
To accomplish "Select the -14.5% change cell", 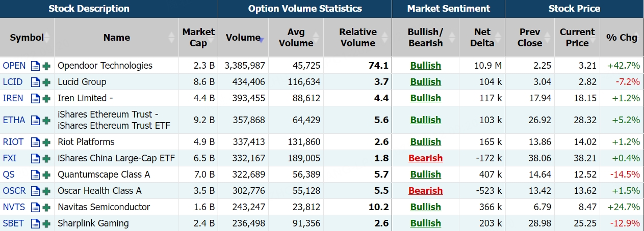I will 622,175.
